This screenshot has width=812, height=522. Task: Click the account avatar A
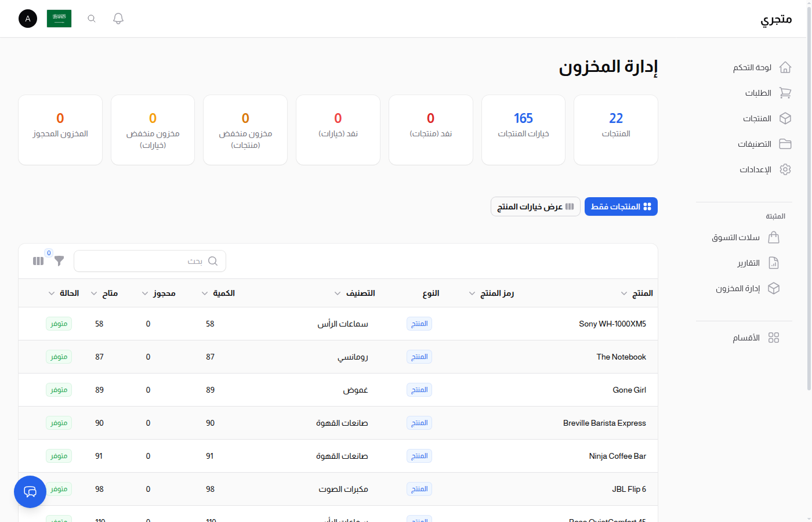(27, 19)
